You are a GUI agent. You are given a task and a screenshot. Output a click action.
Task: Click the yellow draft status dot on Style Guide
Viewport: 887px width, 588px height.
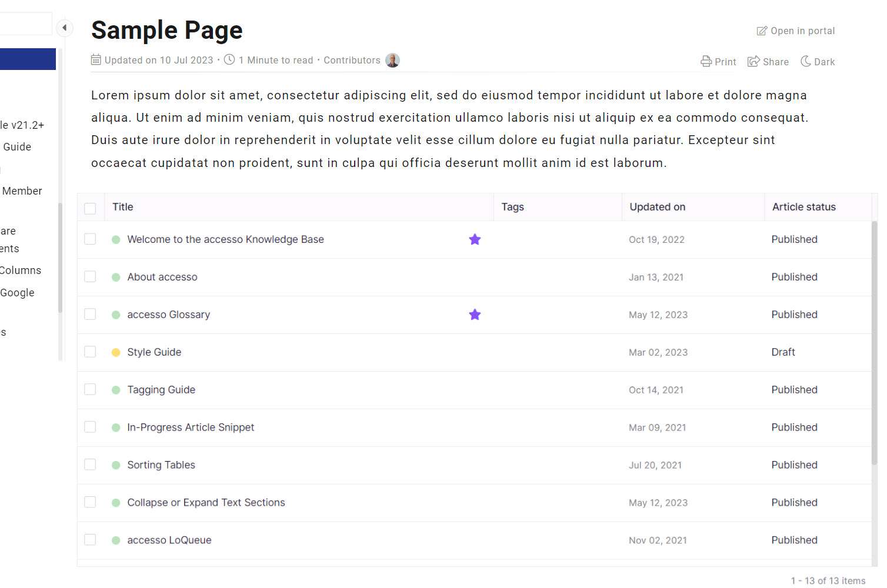(116, 352)
